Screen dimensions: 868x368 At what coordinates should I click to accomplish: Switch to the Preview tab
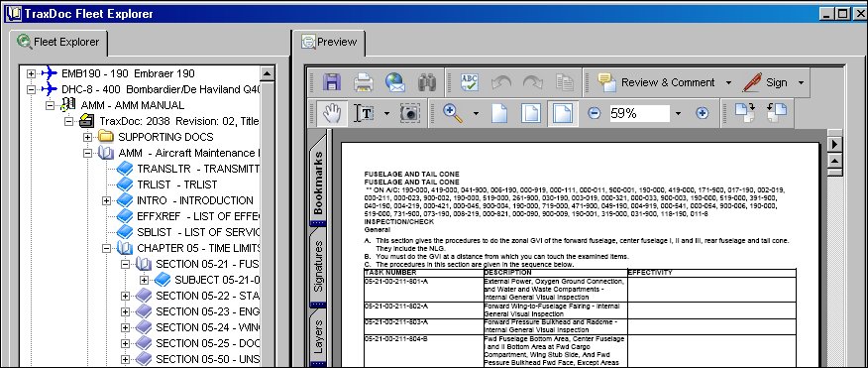point(329,42)
